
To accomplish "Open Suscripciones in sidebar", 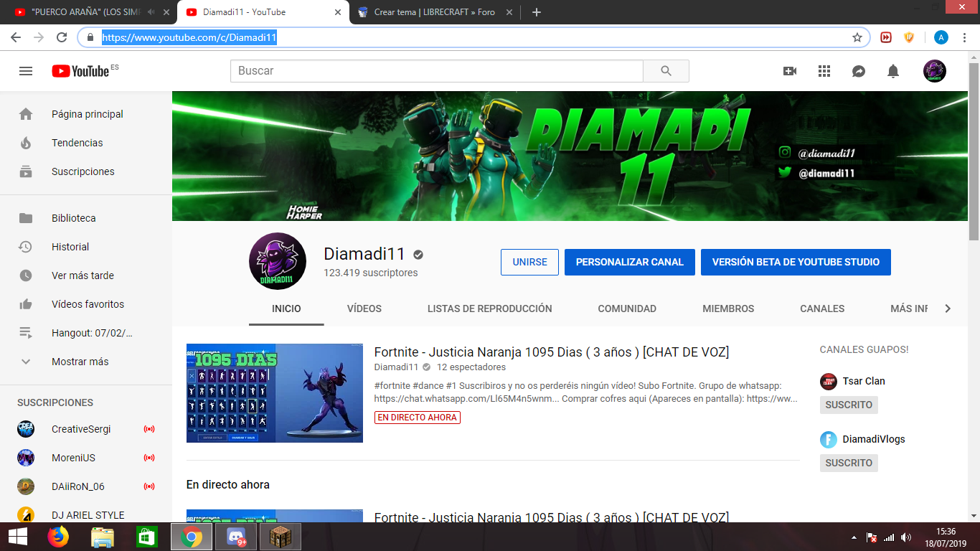I will [86, 171].
